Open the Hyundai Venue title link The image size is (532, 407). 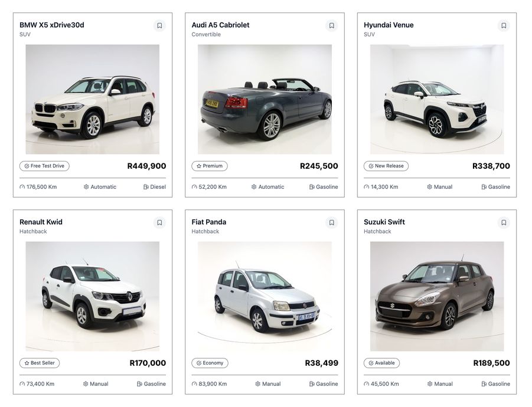coord(389,25)
